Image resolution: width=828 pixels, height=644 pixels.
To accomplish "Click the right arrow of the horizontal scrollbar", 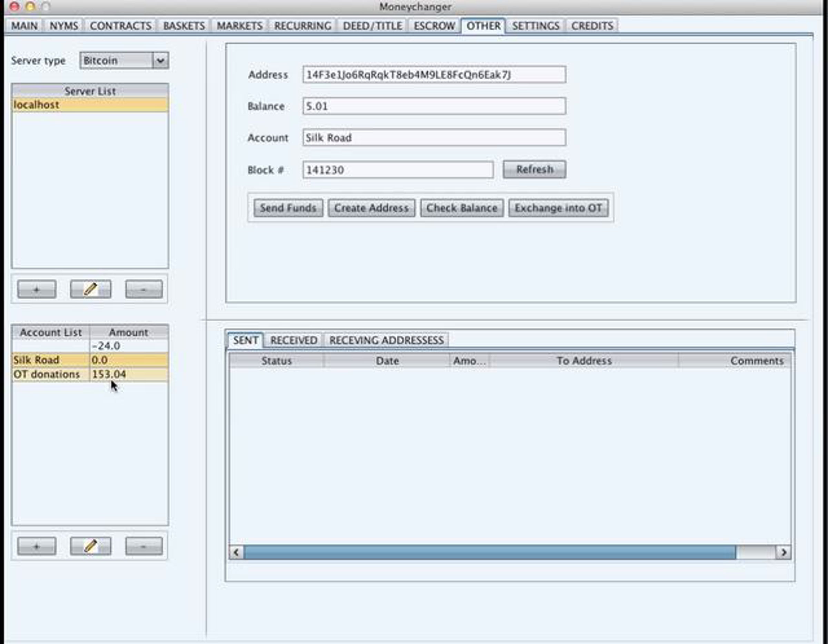I will 783,552.
